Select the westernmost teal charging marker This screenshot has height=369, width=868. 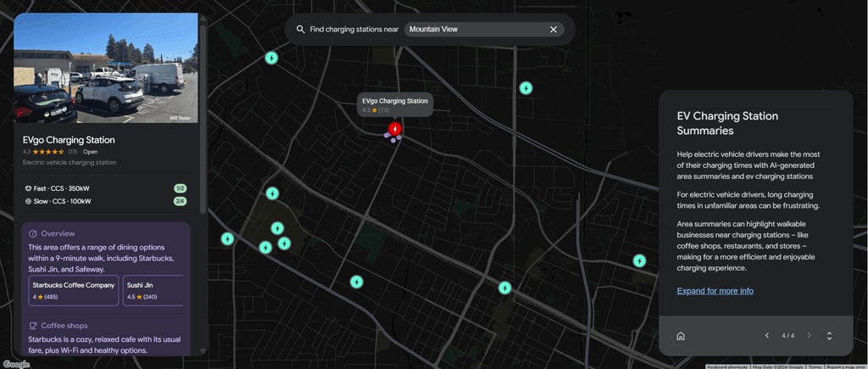[x=227, y=239]
